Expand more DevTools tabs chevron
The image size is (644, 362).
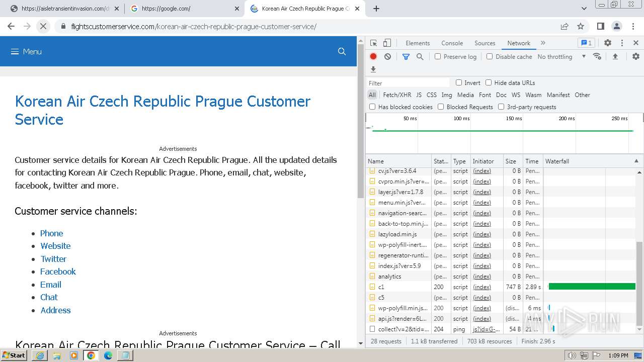click(543, 43)
